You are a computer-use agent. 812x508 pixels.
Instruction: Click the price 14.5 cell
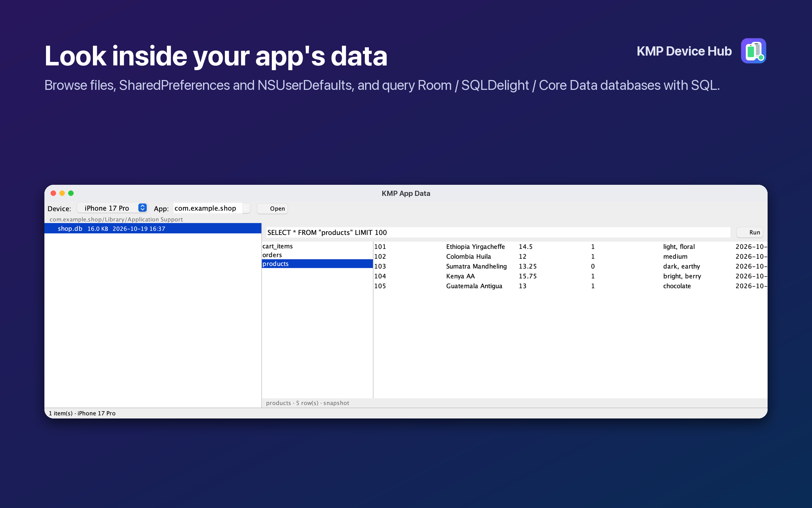click(x=526, y=247)
